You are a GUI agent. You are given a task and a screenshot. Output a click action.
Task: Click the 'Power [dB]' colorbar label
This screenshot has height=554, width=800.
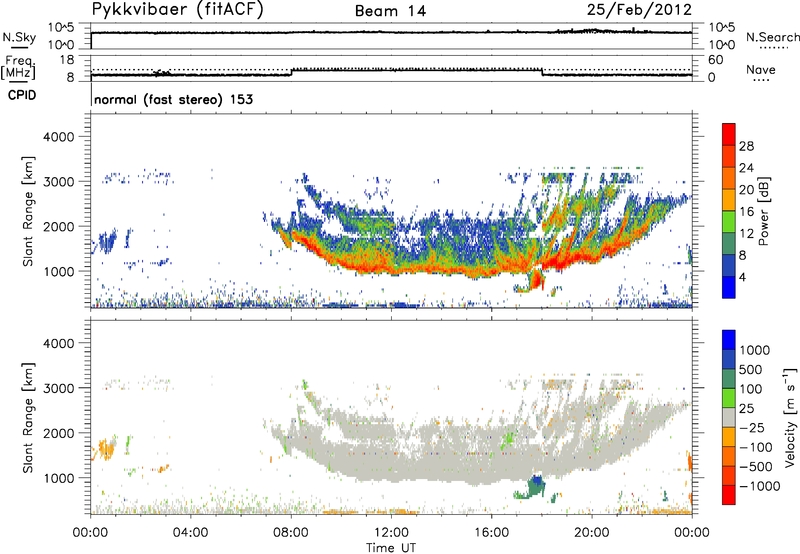point(763,211)
